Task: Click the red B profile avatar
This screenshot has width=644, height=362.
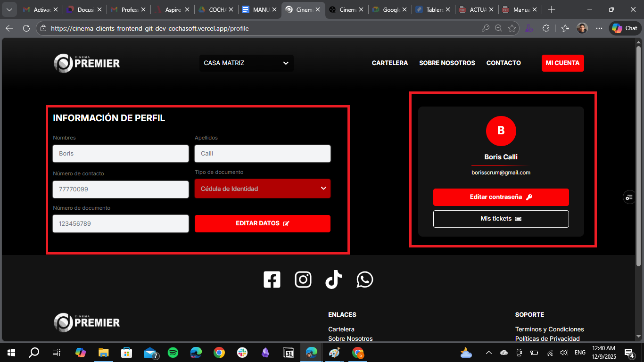Action: pos(501,131)
